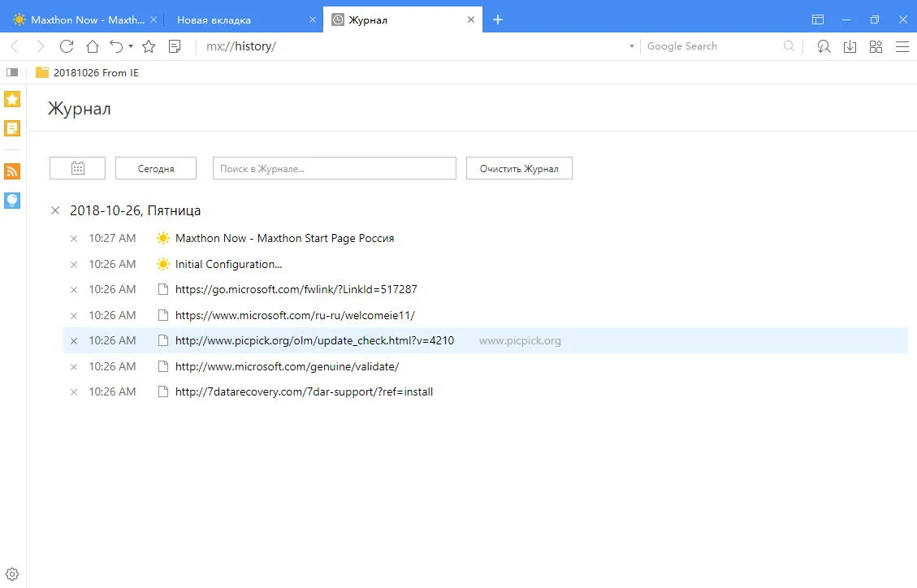Viewport: 917px width, 588px height.
Task: Click the Очистить Журнал button
Action: point(519,168)
